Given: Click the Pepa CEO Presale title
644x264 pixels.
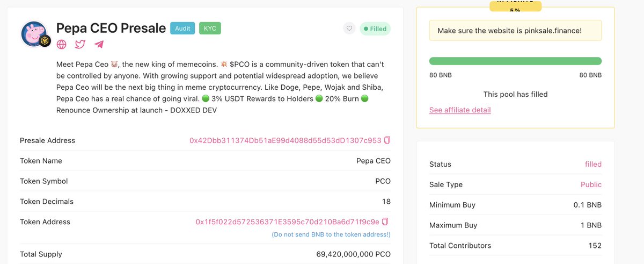Looking at the screenshot, I should (111, 28).
